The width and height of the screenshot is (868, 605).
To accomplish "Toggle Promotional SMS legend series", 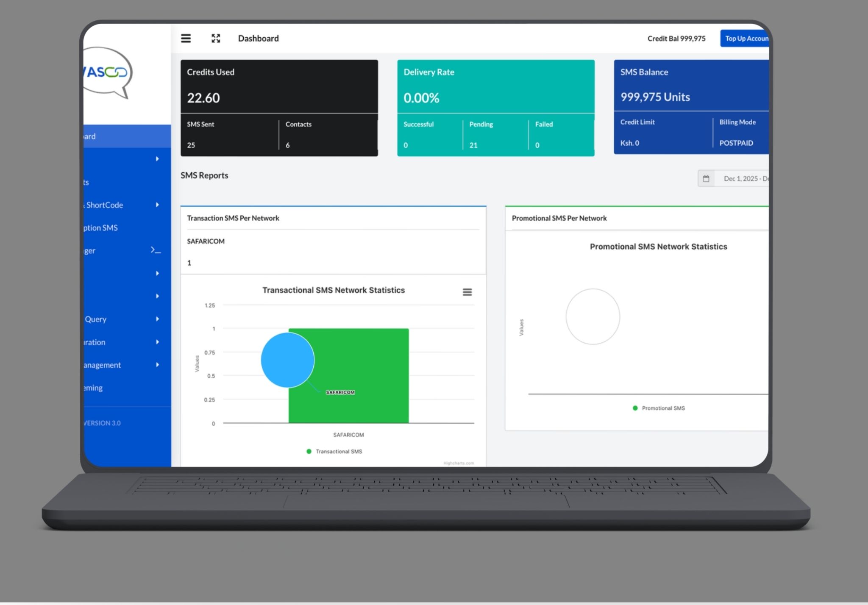I will point(662,408).
